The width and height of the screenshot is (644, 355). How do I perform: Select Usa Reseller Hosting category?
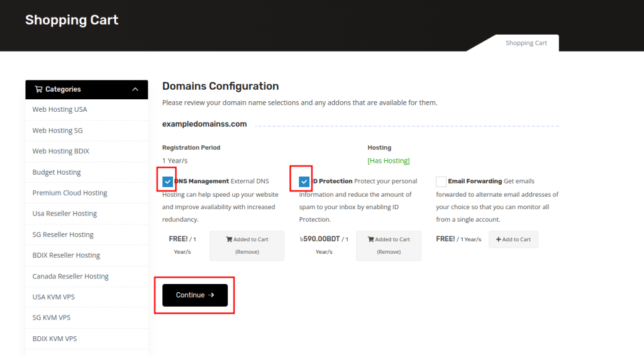tap(65, 214)
